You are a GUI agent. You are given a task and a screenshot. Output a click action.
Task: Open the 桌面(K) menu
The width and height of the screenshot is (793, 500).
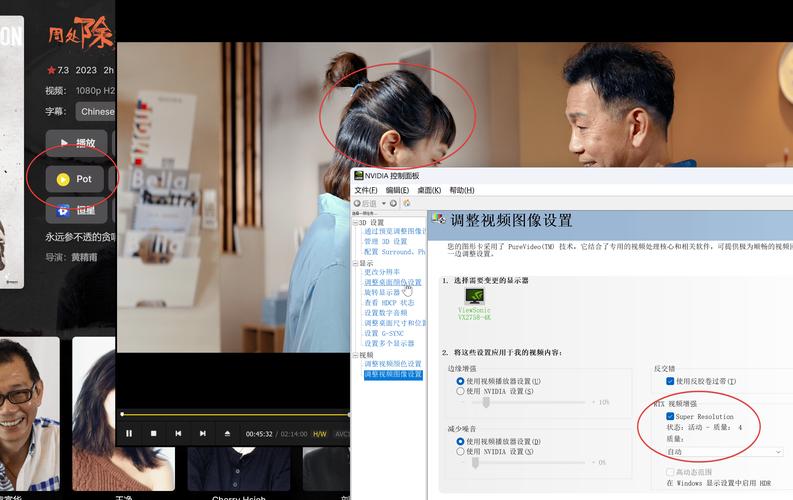pyautogui.click(x=429, y=190)
